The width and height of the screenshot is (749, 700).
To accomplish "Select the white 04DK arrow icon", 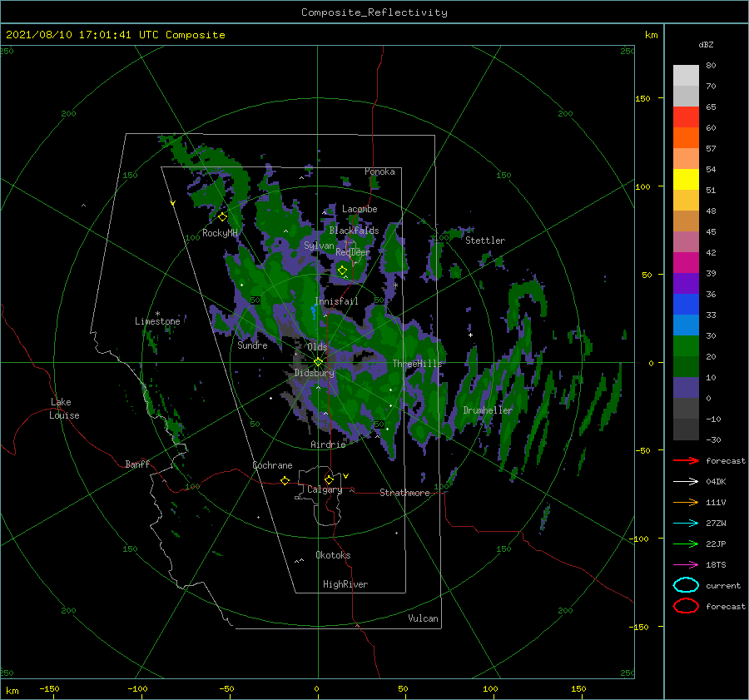I will [x=686, y=482].
